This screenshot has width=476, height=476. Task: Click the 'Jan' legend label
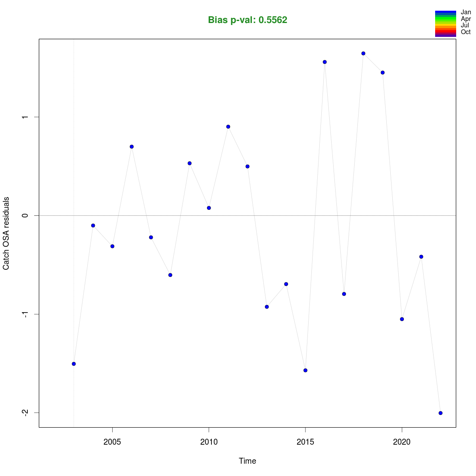[x=466, y=12]
